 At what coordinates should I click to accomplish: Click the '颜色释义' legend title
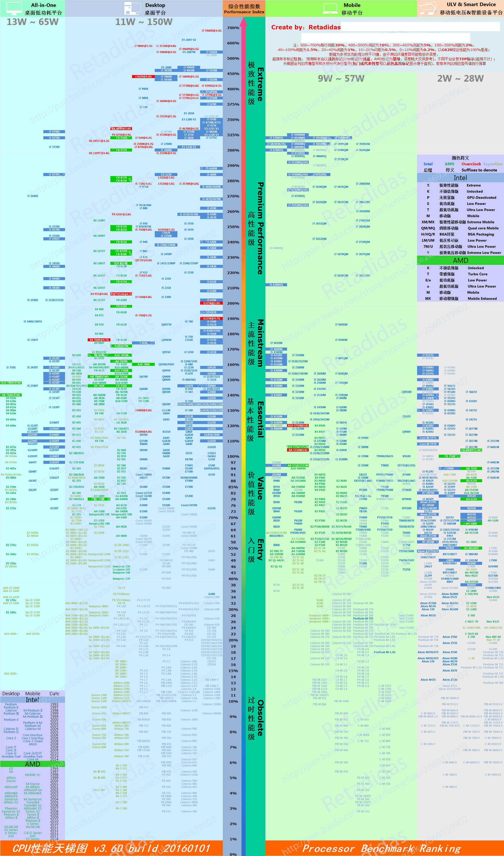[460, 158]
